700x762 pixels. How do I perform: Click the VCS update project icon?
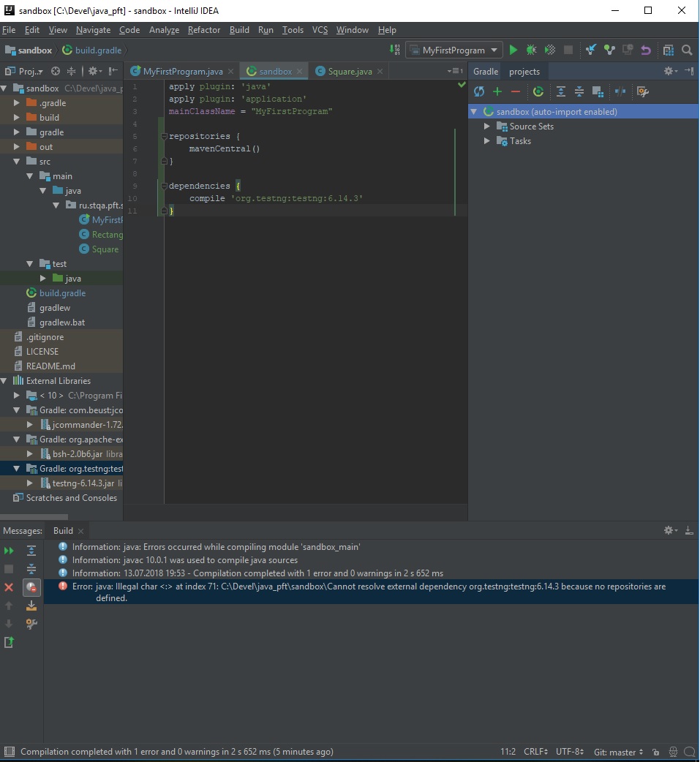point(590,50)
